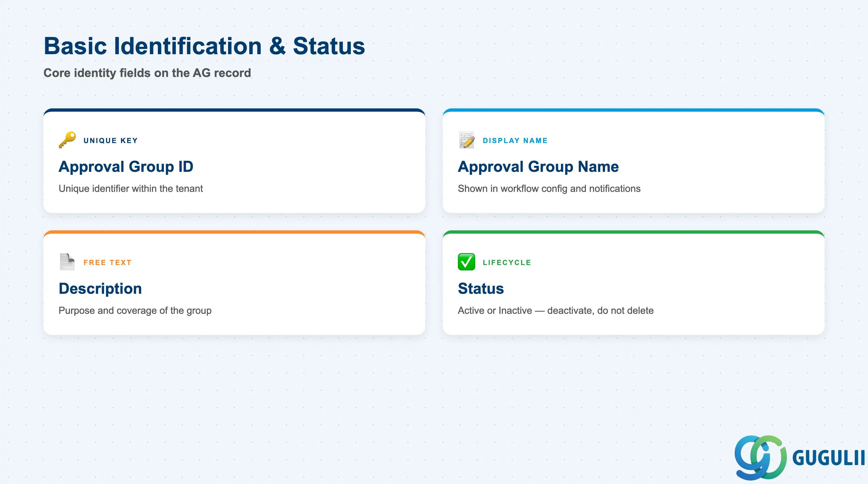Click the golden key icon
The width and height of the screenshot is (868, 484).
click(x=67, y=140)
